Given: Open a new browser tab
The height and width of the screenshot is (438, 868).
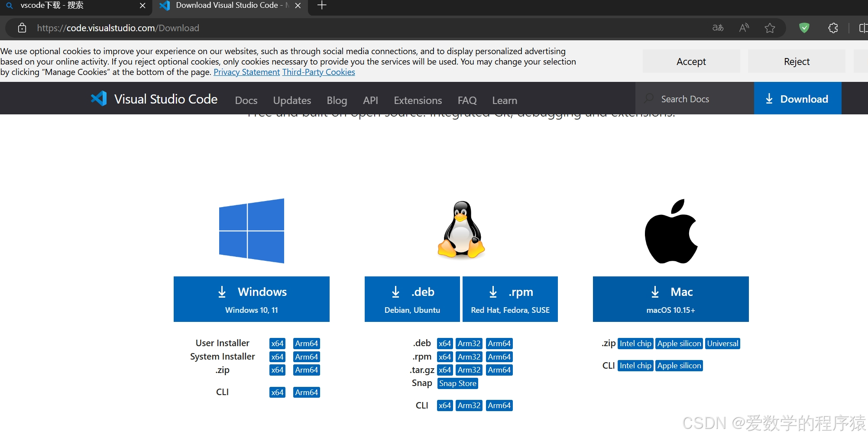Looking at the screenshot, I should click(x=322, y=6).
